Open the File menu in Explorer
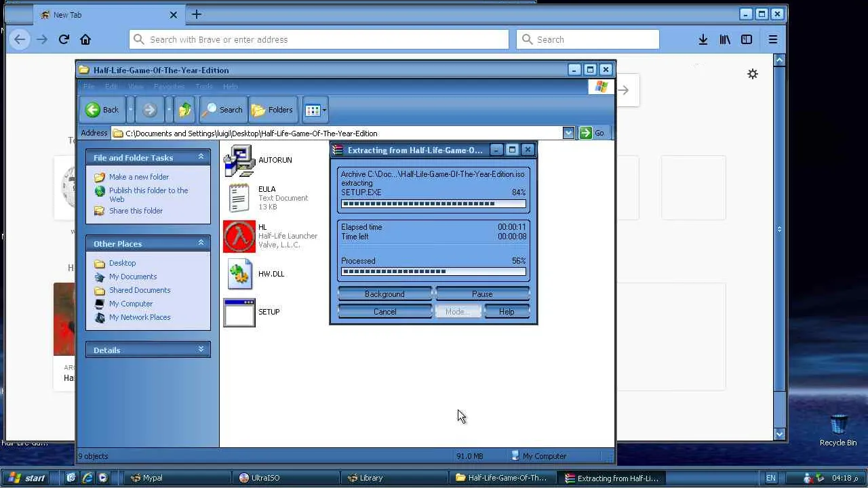This screenshot has width=868, height=488. tap(89, 87)
